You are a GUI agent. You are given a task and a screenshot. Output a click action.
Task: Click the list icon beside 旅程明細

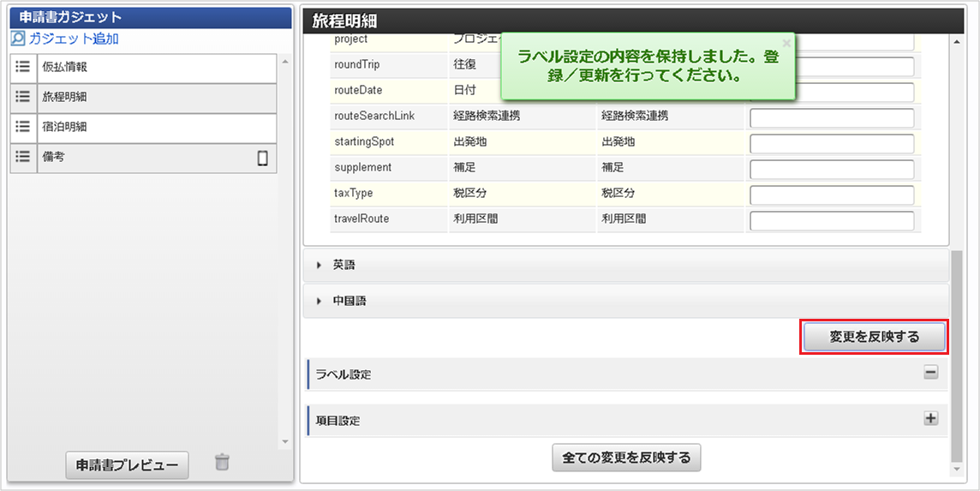23,98
